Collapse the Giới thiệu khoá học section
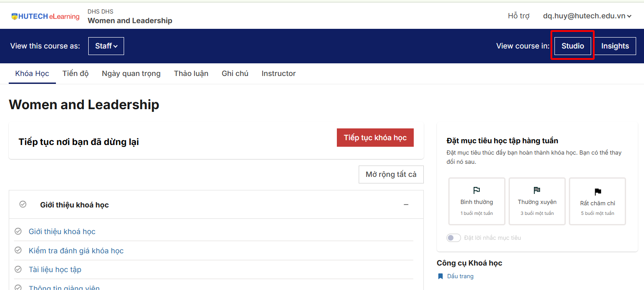 (x=406, y=205)
